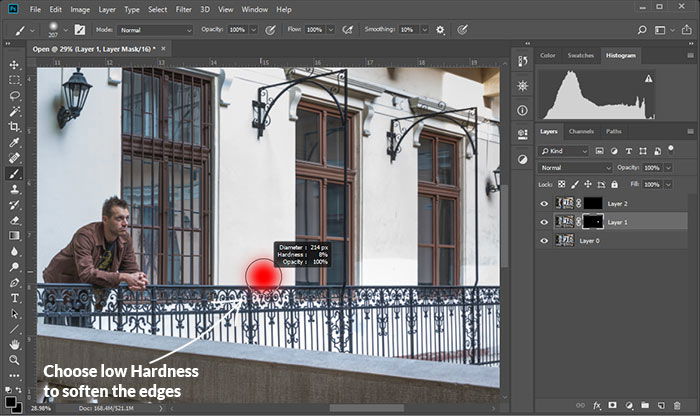Toggle lock transparent pixels

[x=562, y=184]
